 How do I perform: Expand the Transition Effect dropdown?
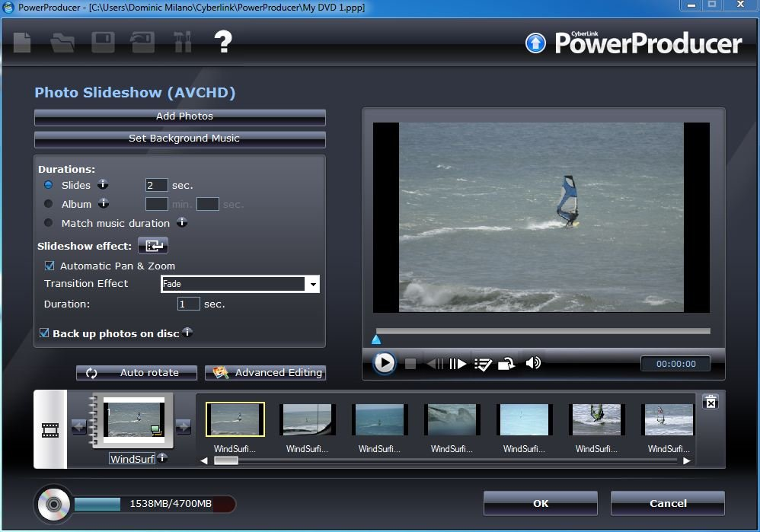coord(311,284)
